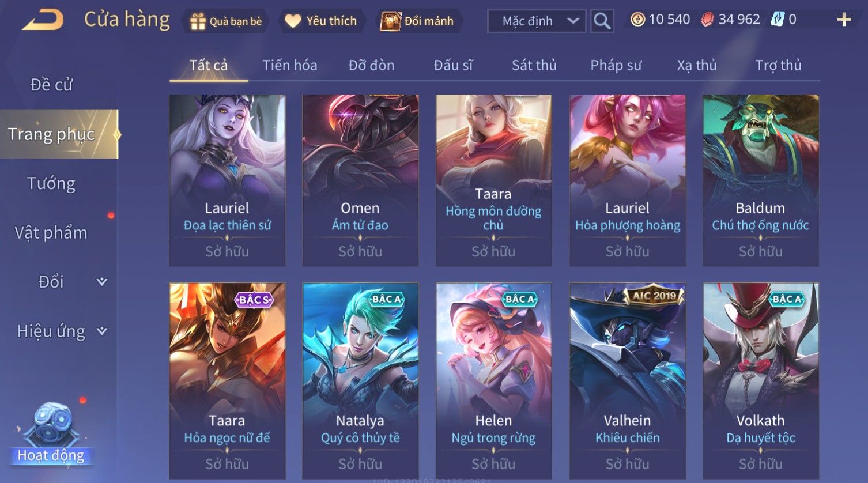868x483 pixels.
Task: Click the plus icon to add currency
Action: point(844,20)
